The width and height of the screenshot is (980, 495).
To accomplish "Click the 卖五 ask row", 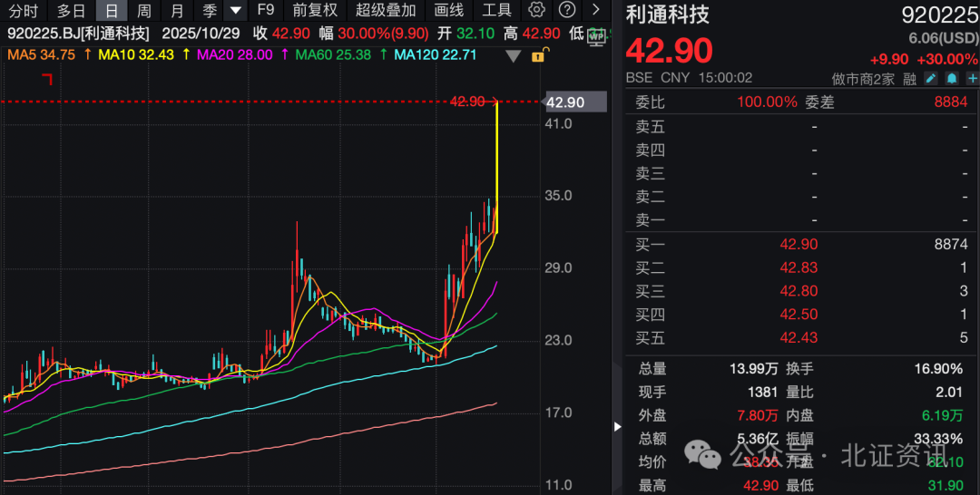I will (x=801, y=127).
